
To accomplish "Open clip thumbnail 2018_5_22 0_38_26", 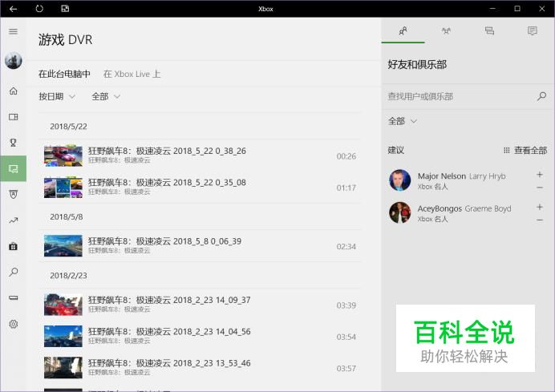I will [x=63, y=156].
